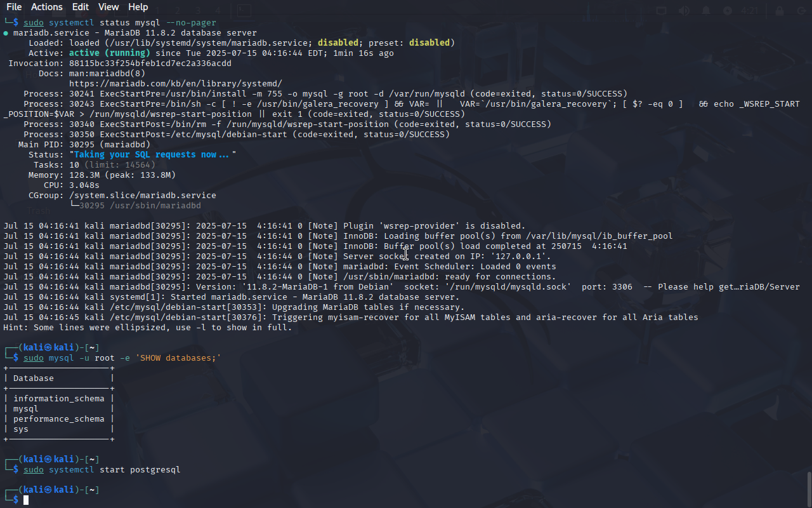Image resolution: width=812 pixels, height=508 pixels.
Task: Open the File menu
Action: point(14,7)
